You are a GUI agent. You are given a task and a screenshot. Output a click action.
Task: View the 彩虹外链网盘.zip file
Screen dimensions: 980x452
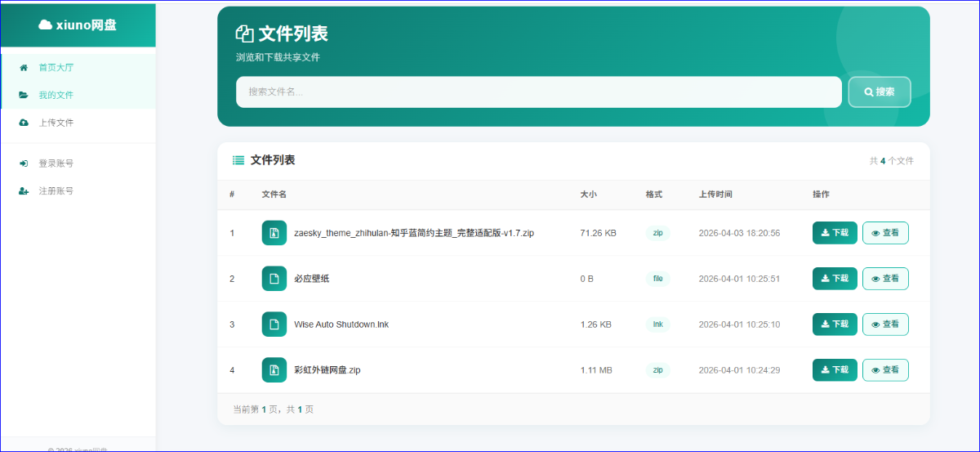click(885, 370)
